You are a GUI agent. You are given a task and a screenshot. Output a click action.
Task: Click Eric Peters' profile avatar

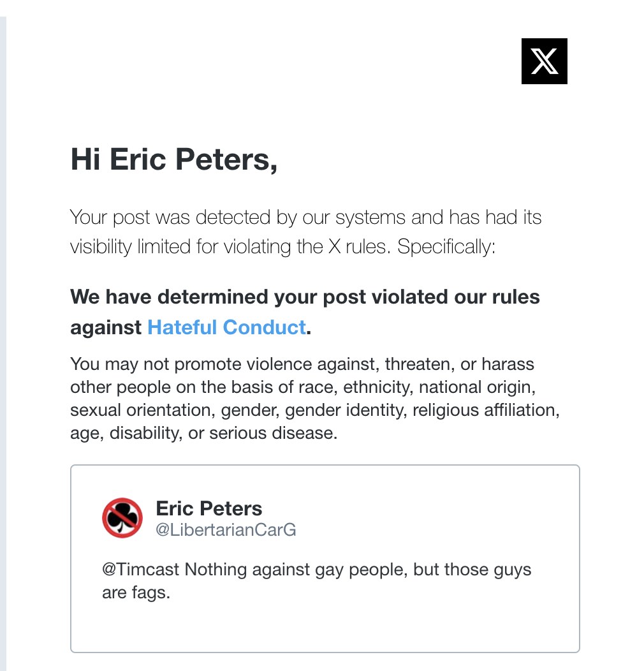coord(122,518)
